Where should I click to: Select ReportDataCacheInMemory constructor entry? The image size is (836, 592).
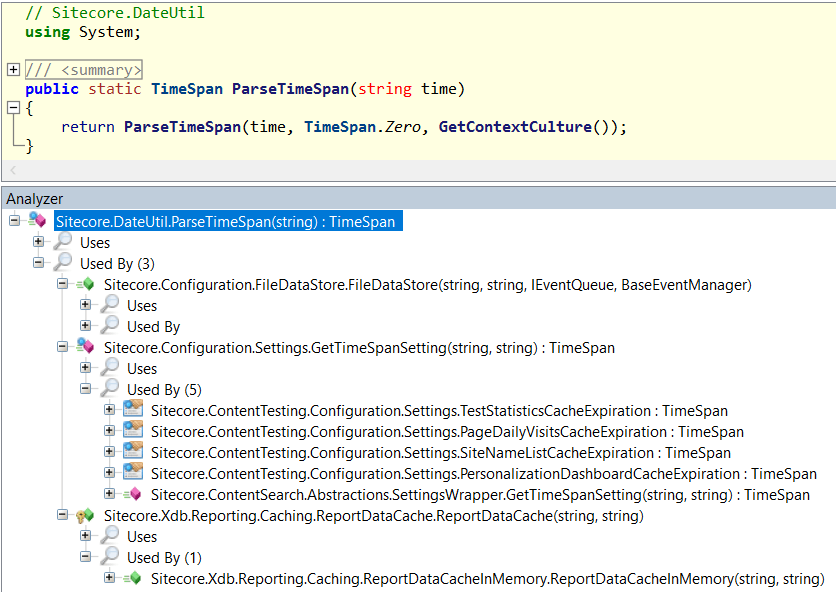[x=487, y=579]
